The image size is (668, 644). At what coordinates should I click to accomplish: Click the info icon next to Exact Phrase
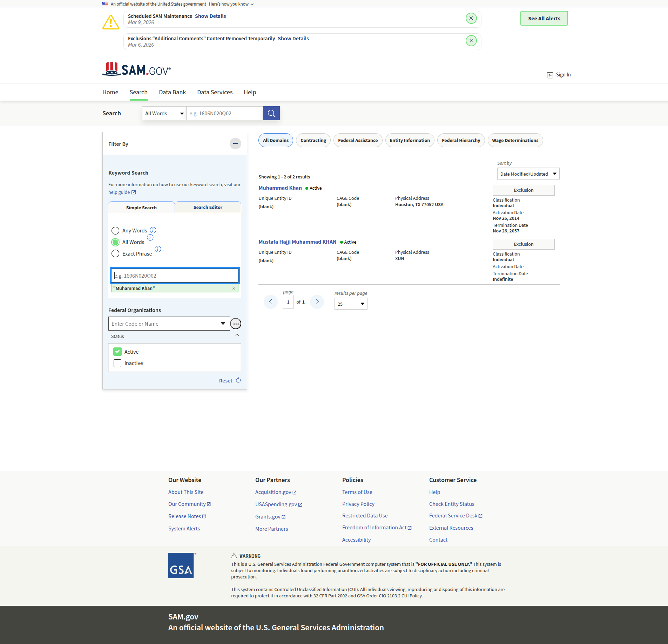(x=158, y=249)
